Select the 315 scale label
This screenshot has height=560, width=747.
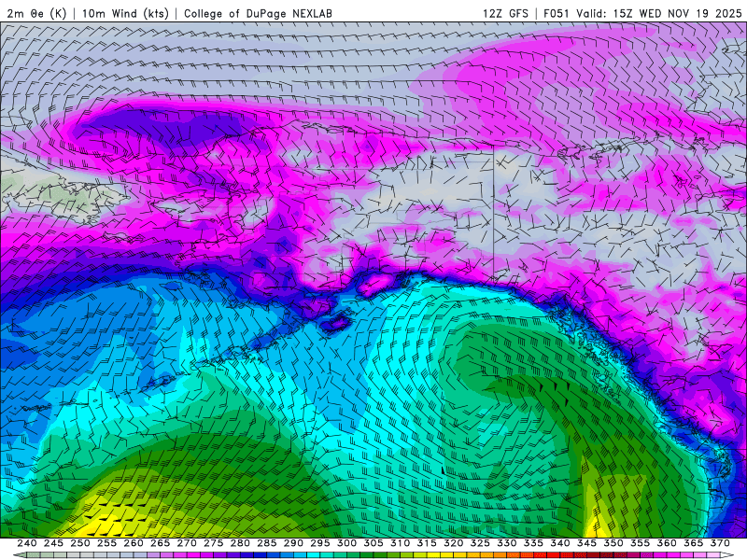427,543
